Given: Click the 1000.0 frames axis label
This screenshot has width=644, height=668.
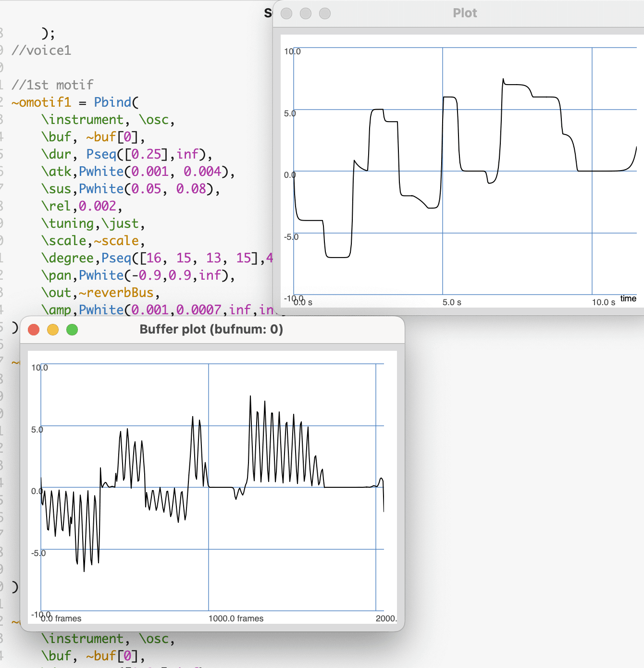Looking at the screenshot, I should pos(236,619).
